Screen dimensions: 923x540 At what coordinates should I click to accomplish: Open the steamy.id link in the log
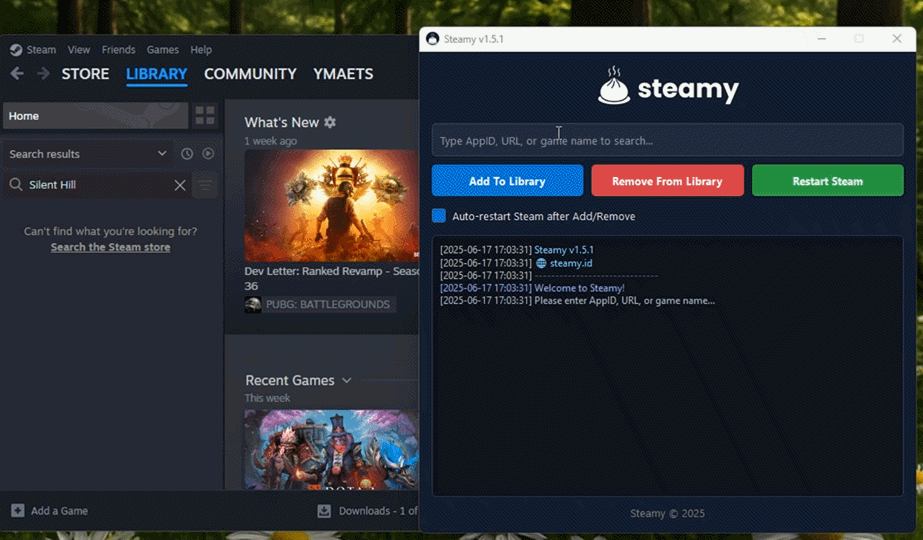[x=571, y=263]
